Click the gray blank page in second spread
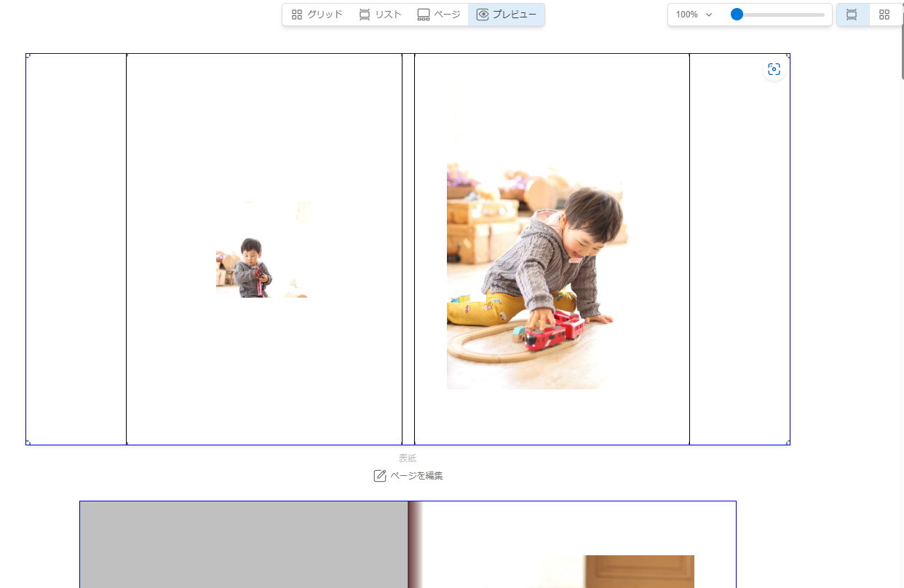 (244, 544)
